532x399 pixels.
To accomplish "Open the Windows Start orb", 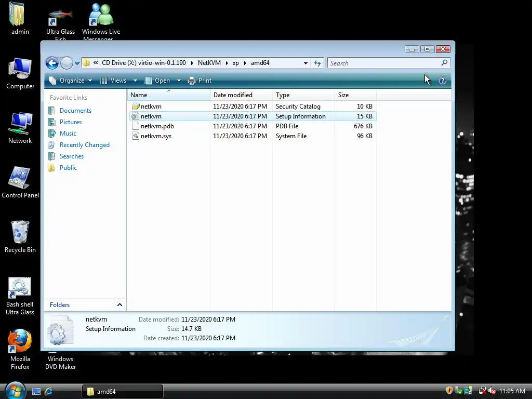I will coord(15,391).
